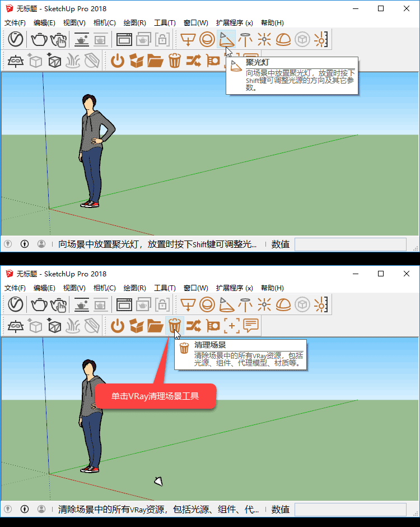
Task: Open 扩展程序 menu in 聚光灯 tooltip window
Action: pos(234,22)
